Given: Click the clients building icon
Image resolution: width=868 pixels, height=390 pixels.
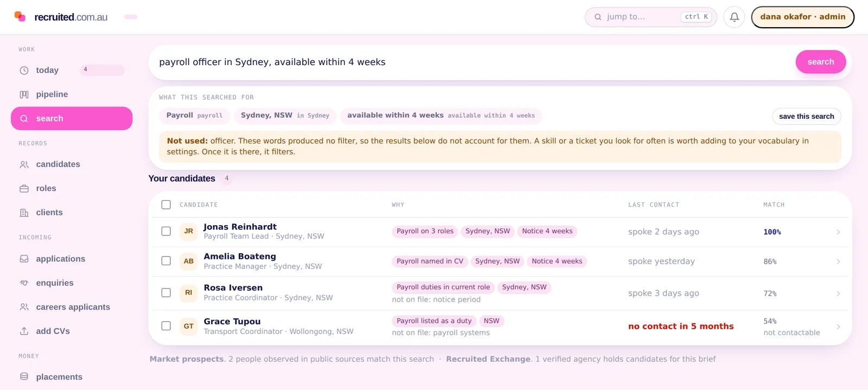Looking at the screenshot, I should pyautogui.click(x=24, y=213).
